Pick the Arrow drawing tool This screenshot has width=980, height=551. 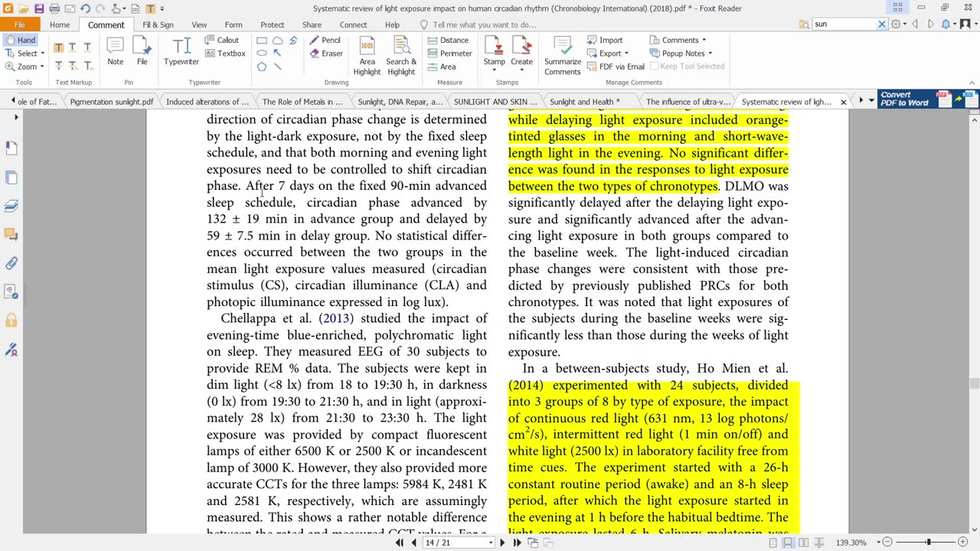[x=277, y=54]
